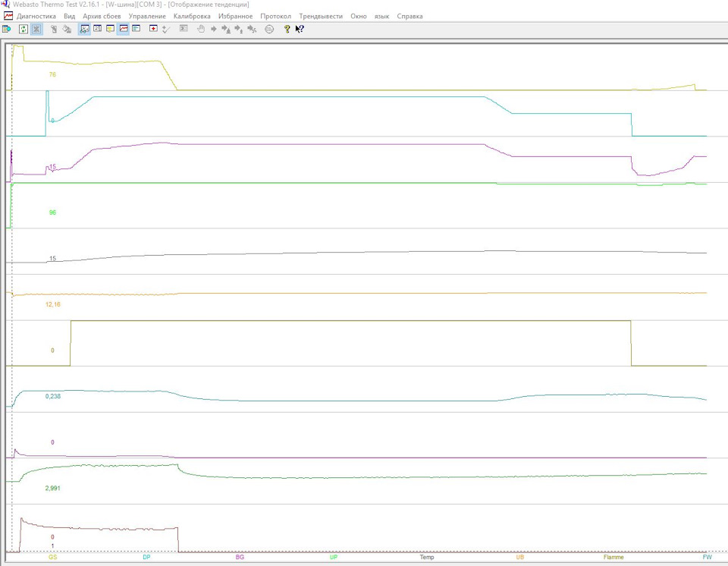Click the red chart document icon in menu bar

(8, 16)
